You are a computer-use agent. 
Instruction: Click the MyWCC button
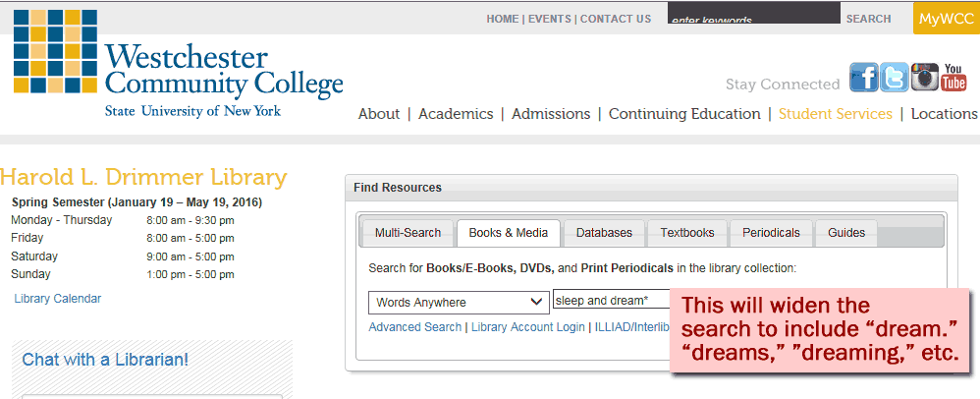(947, 19)
